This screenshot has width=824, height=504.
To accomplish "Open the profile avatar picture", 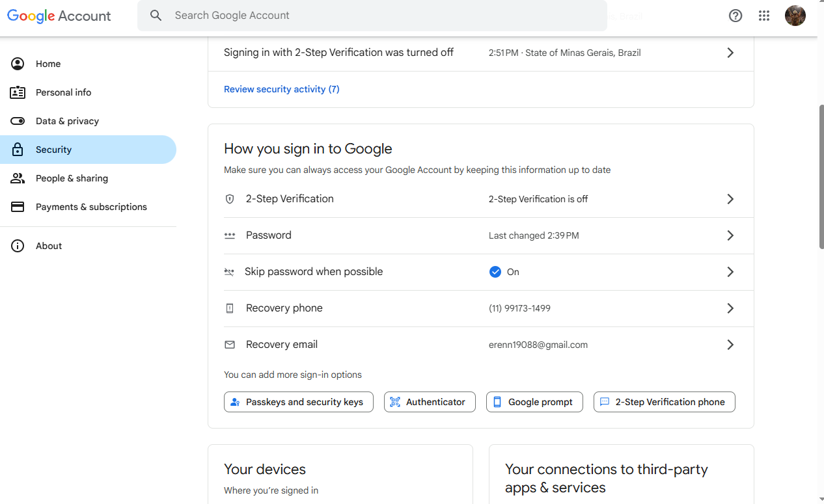I will pyautogui.click(x=795, y=16).
